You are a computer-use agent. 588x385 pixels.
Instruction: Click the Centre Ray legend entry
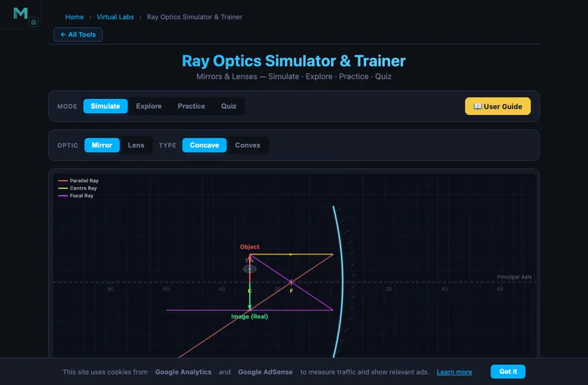tap(77, 188)
